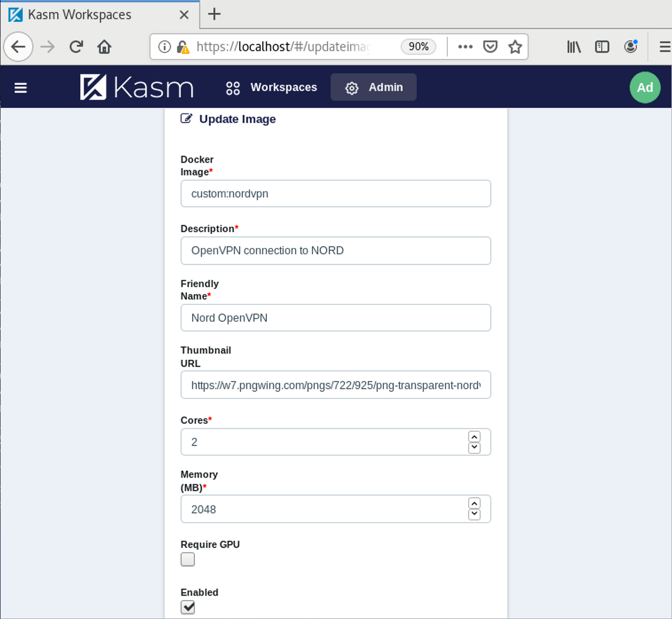672x619 pixels.
Task: Increase Cores using the up stepper arrow
Action: [x=474, y=436]
